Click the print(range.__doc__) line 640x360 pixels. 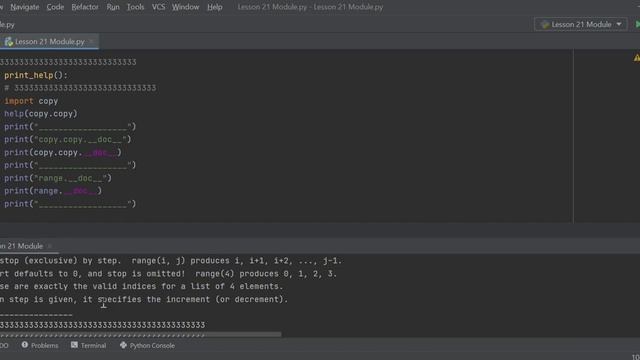(53, 191)
